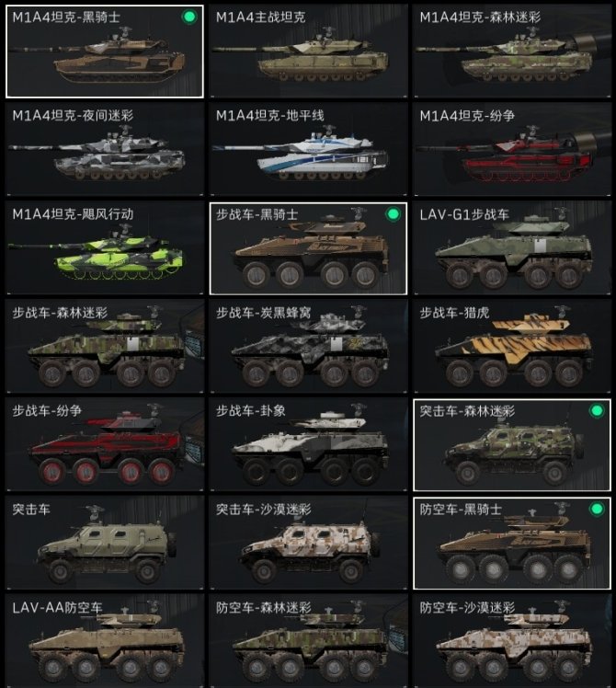This screenshot has width=616, height=688.
Task: Toggle equipped indicator on 步战车-黑骑士
Action: (393, 214)
